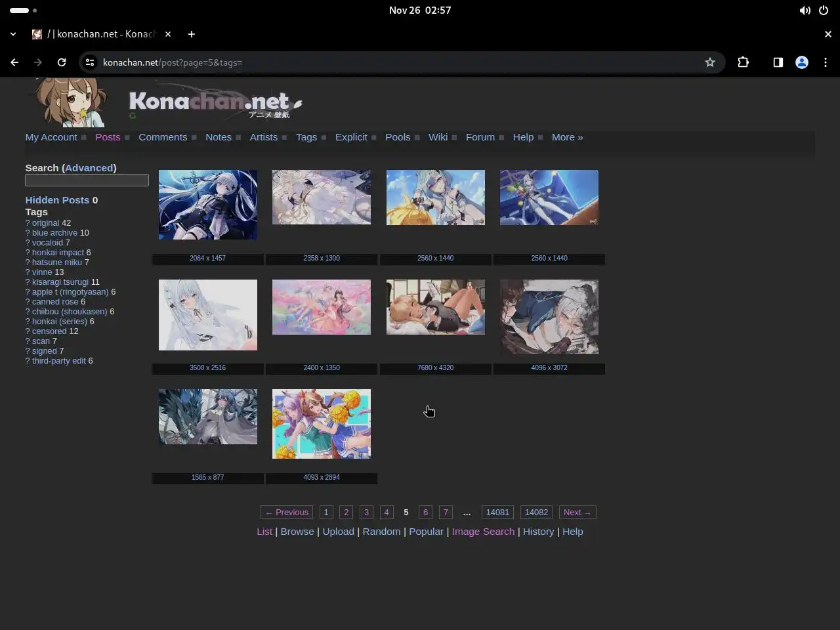This screenshot has width=840, height=630.
Task: Open the History footer link
Action: [x=538, y=532]
